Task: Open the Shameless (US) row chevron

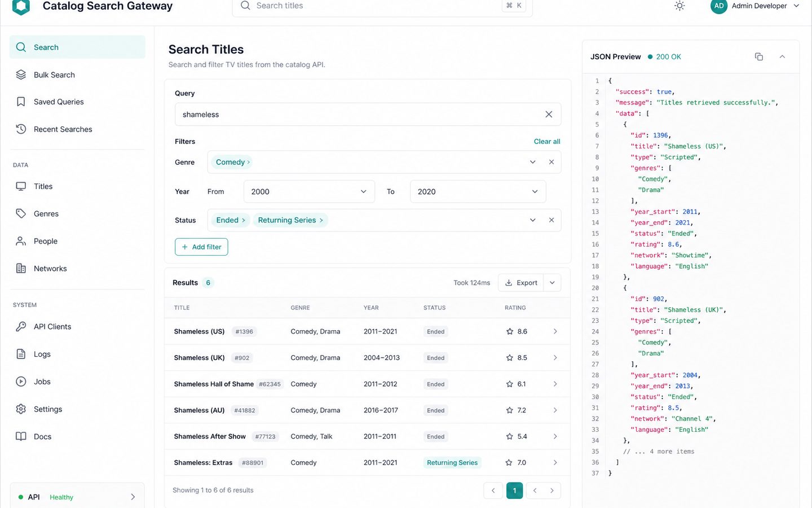Action: (x=555, y=331)
